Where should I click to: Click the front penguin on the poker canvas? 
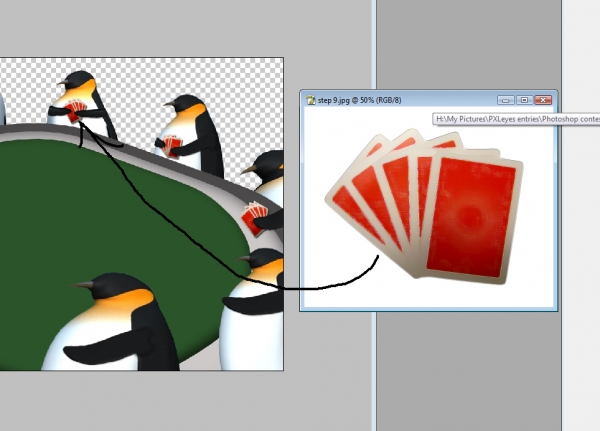click(x=110, y=322)
